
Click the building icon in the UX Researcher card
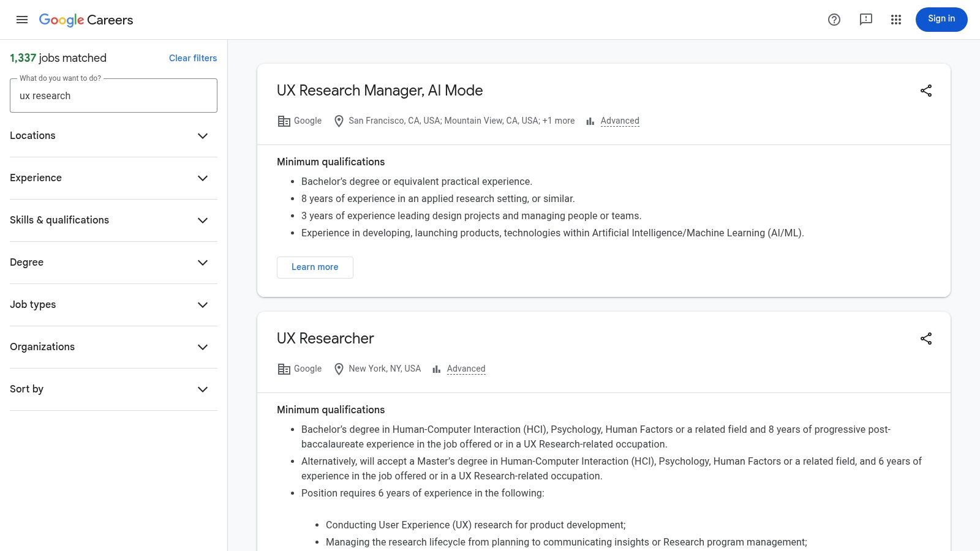pos(284,369)
